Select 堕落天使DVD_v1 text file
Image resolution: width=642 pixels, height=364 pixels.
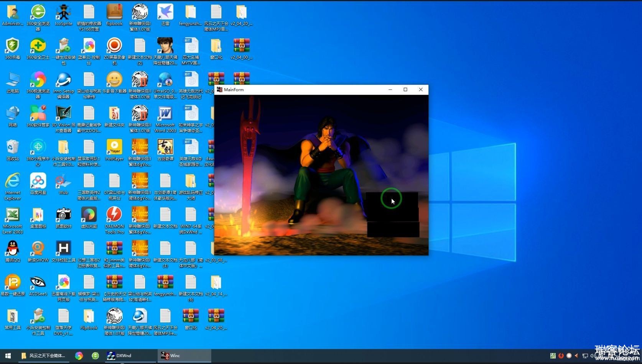[64, 322]
